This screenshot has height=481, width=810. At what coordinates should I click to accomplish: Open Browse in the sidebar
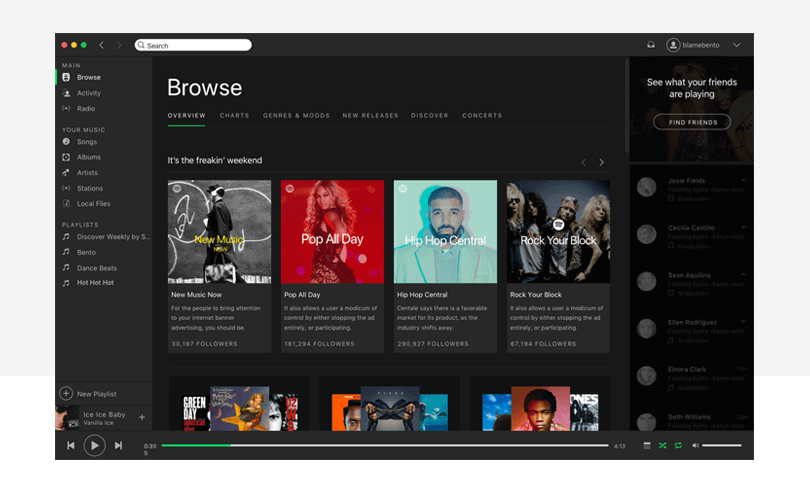pos(88,77)
